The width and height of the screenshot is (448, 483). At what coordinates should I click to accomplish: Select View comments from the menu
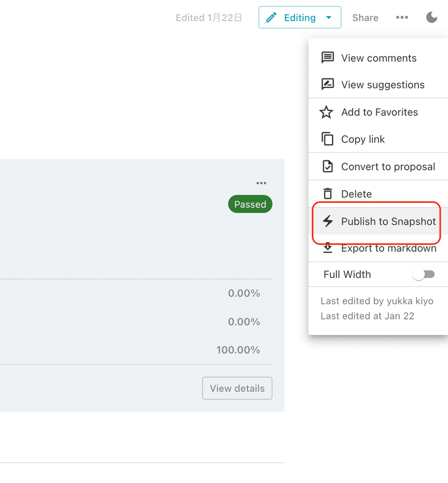[x=378, y=58]
